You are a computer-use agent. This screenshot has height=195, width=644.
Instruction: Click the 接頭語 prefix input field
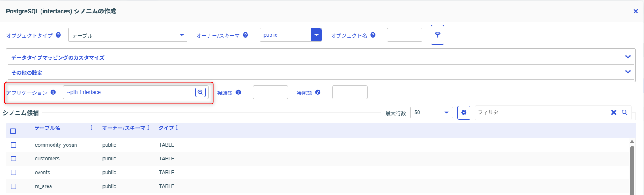click(270, 92)
